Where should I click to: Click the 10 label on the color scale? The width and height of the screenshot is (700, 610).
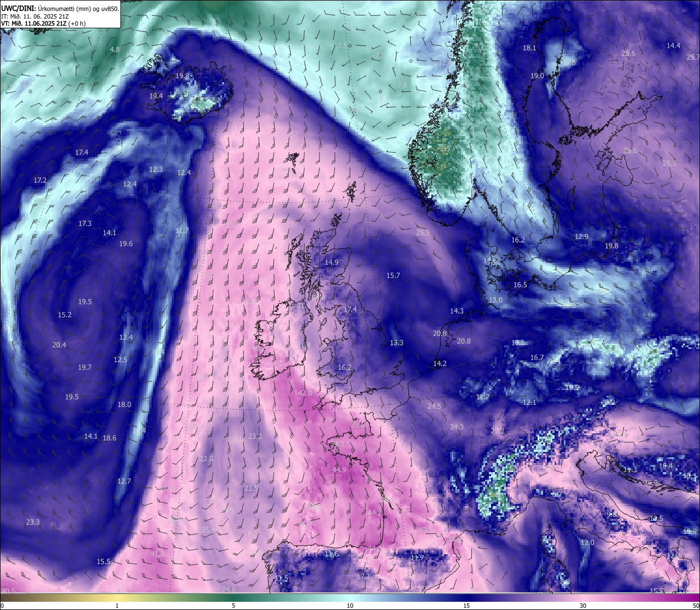coord(350,606)
